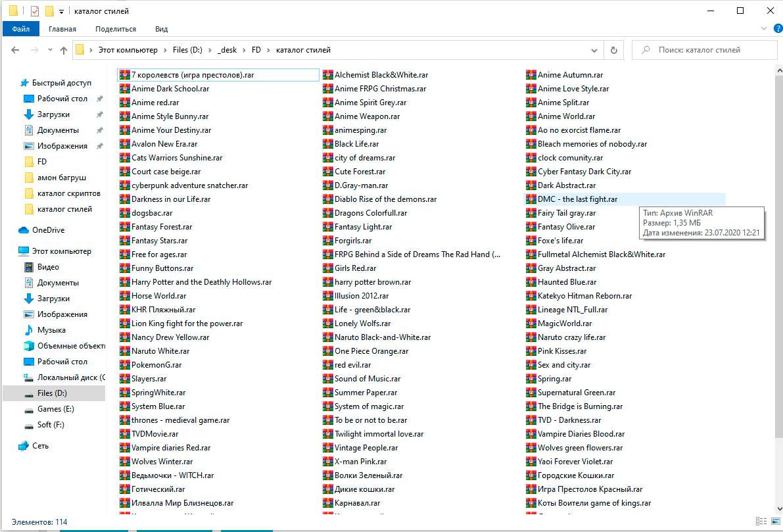Open pinned Загрузки under Quick access
This screenshot has height=532, width=783.
53,114
